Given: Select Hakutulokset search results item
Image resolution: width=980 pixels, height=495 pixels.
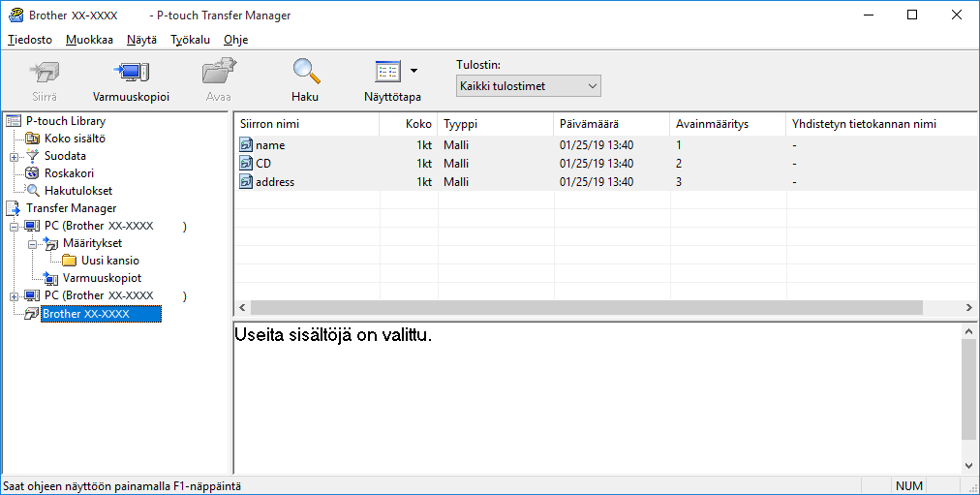Looking at the screenshot, I should 78,191.
